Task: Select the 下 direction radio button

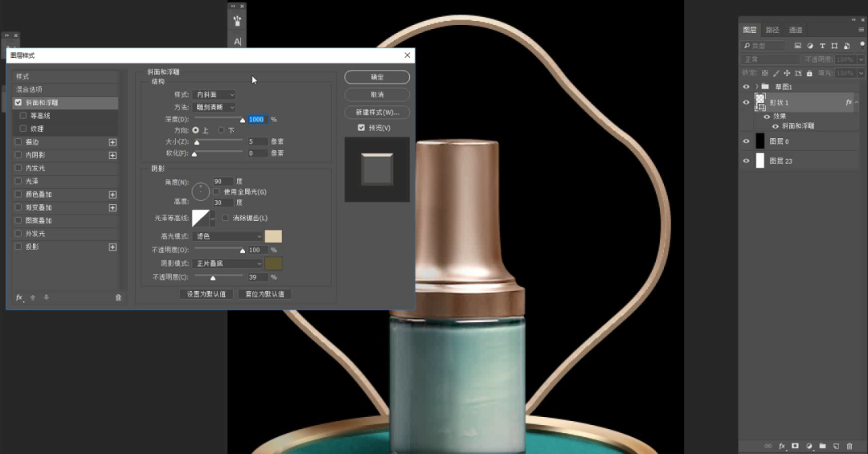Action: coord(221,130)
